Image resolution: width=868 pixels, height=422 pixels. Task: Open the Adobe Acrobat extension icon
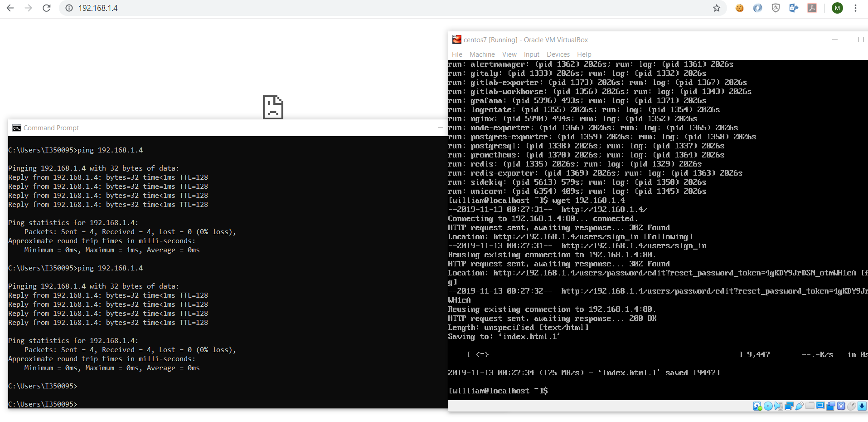click(812, 8)
